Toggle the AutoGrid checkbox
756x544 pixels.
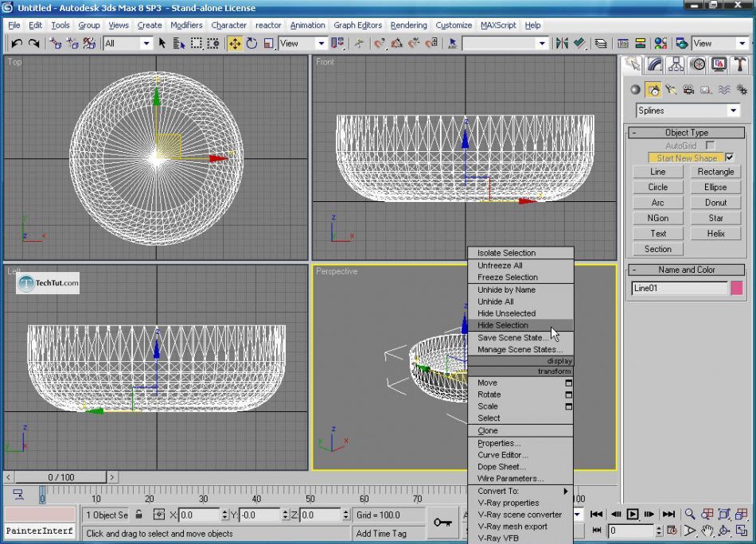(710, 145)
